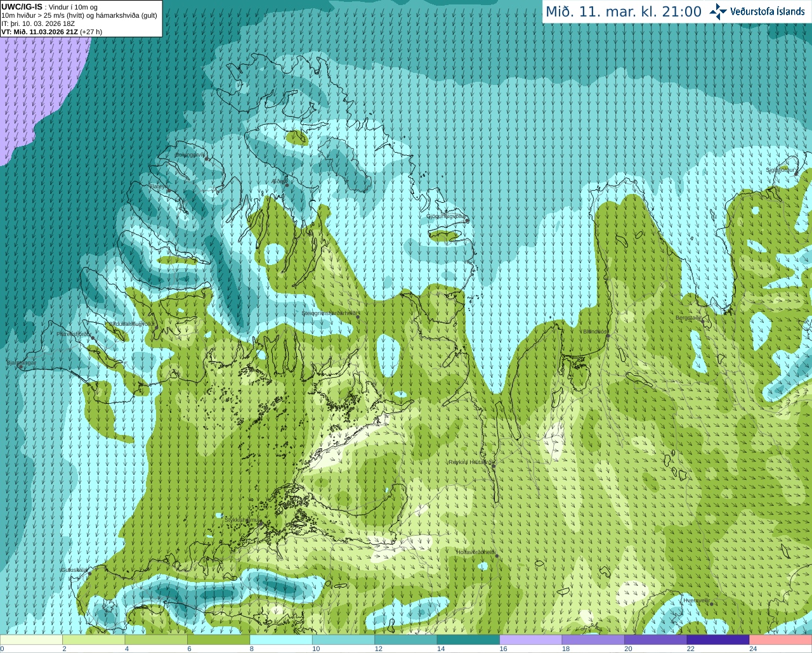
Task: Click the 12–14 m/s teal legend swatch
Action: click(406, 640)
